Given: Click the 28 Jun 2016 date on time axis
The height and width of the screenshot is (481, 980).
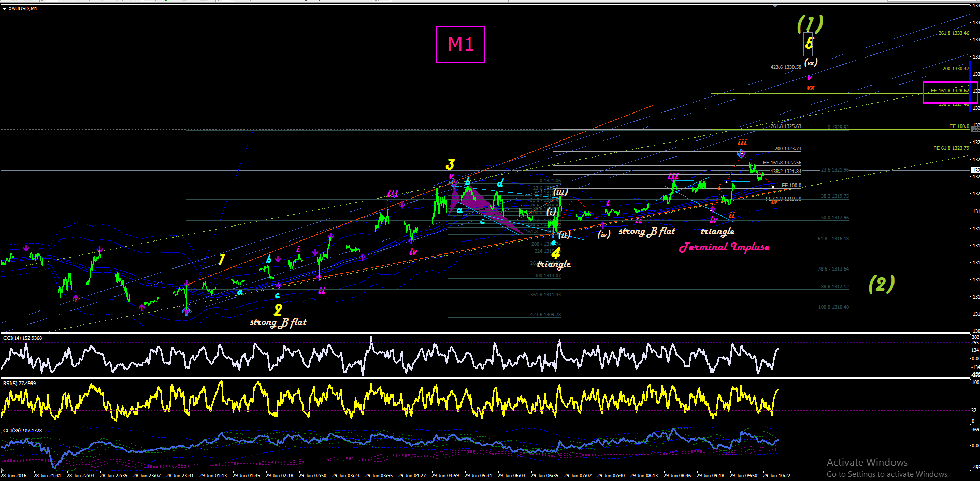Looking at the screenshot, I should point(13,476).
